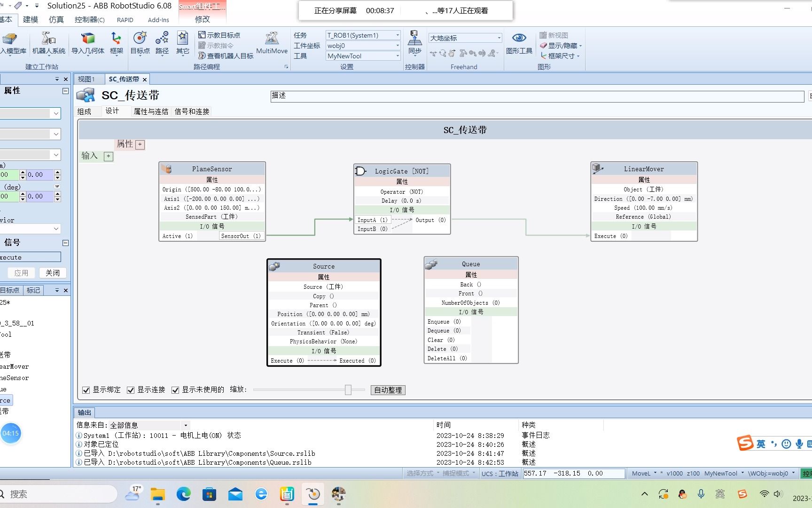Toggle Show Bindings (显示绑定) checkbox

pyautogui.click(x=86, y=390)
